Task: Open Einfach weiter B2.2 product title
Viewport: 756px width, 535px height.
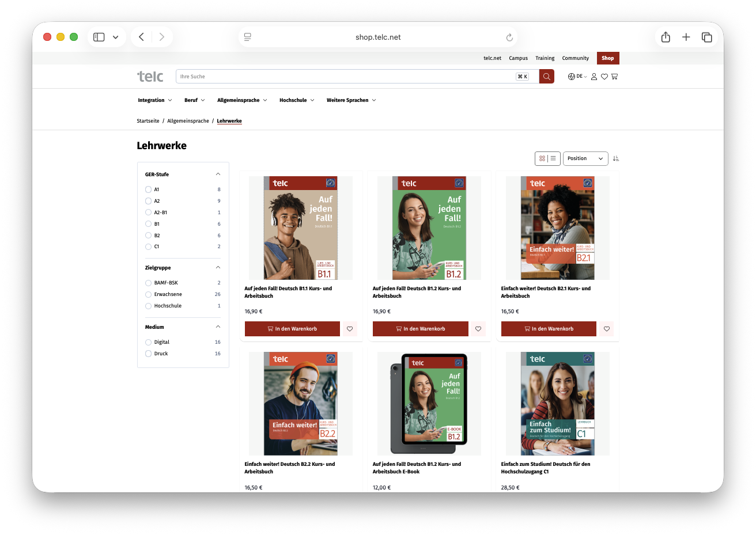Action: coord(289,468)
